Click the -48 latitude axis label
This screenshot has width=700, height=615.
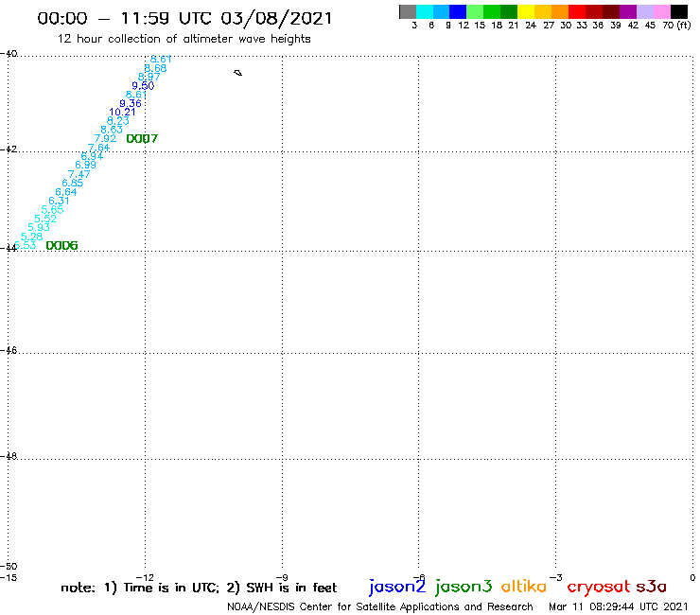point(9,456)
